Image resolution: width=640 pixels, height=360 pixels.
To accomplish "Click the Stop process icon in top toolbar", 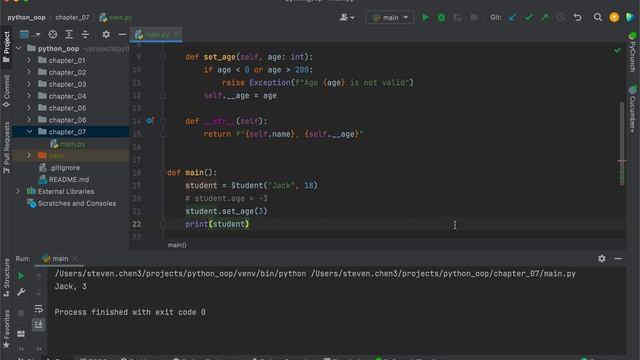I will (473, 18).
